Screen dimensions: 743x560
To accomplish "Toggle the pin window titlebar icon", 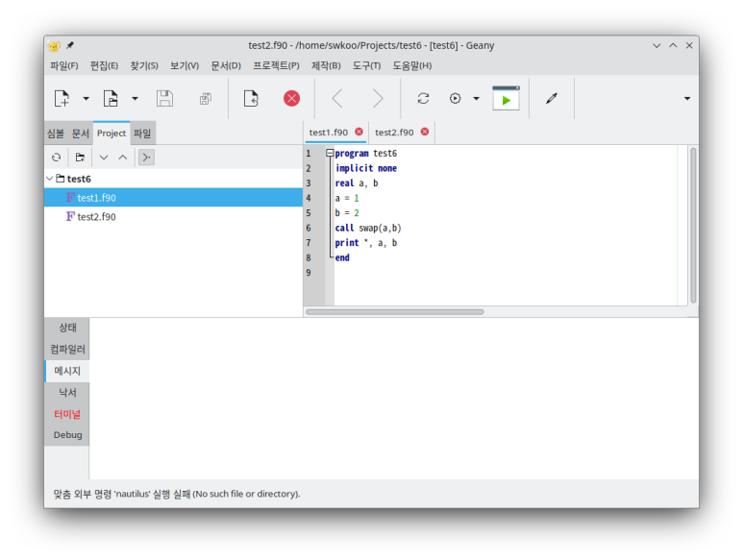I will pos(70,45).
